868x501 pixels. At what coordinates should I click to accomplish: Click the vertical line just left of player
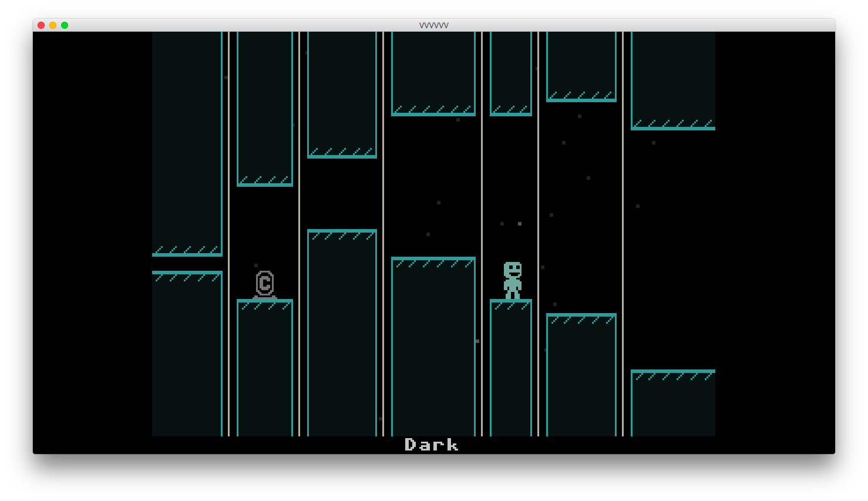[482, 235]
